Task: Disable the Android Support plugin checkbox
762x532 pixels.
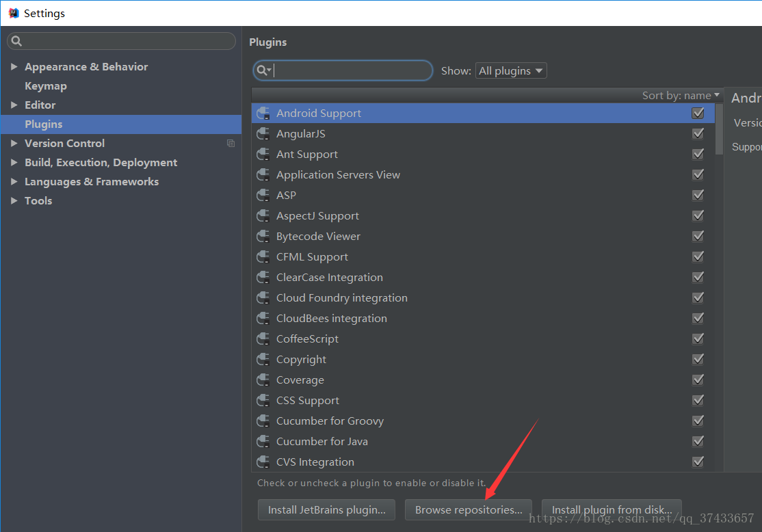Action: point(698,114)
